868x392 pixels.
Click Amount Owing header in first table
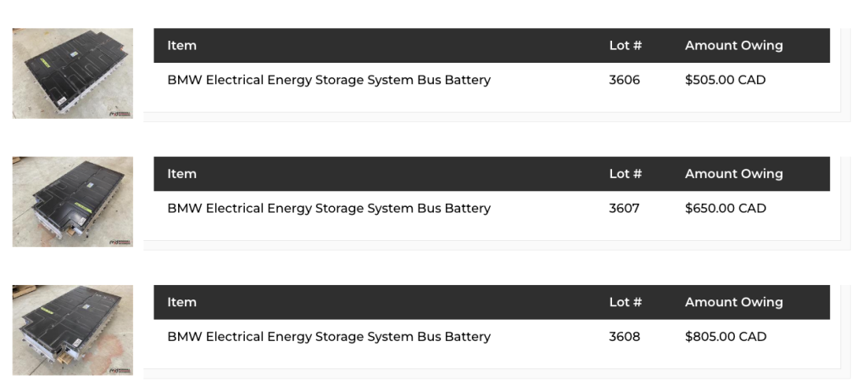tap(734, 46)
